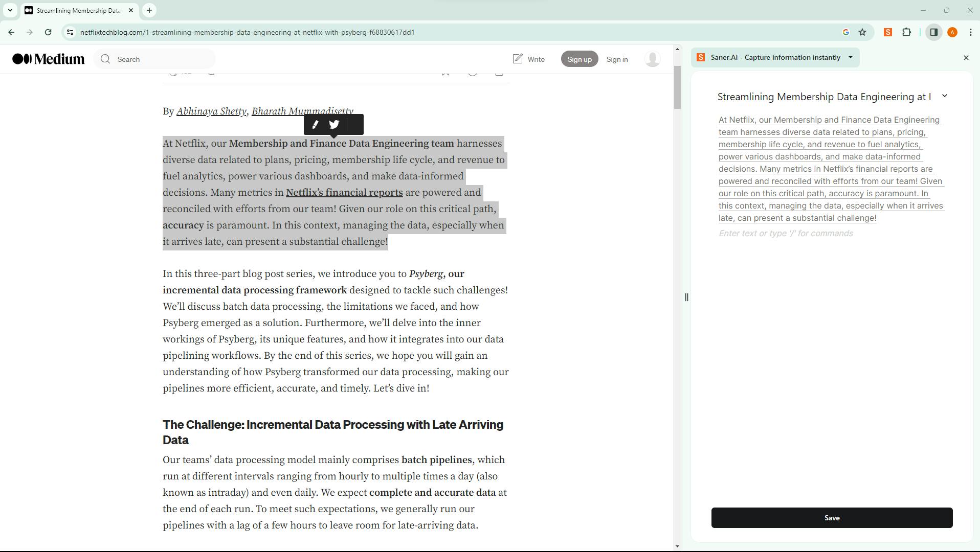This screenshot has width=980, height=552.
Task: Restore down the Chrome window
Action: pyautogui.click(x=947, y=10)
